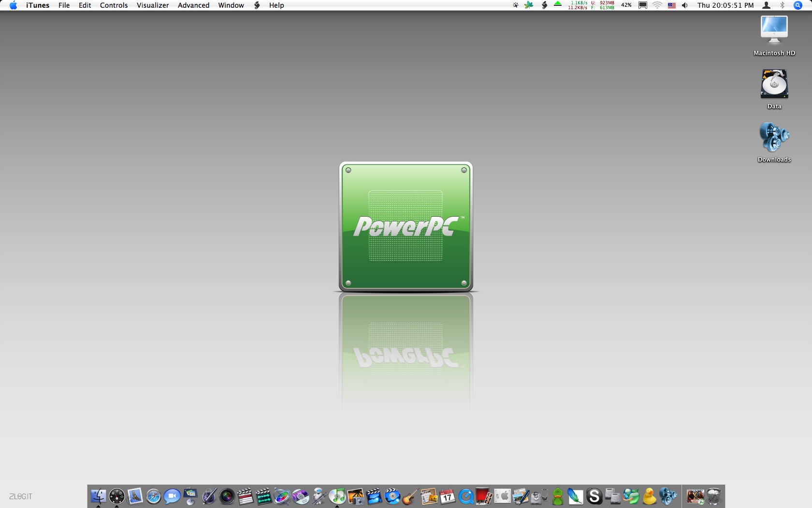
Task: Open the Controls menu
Action: pos(114,5)
